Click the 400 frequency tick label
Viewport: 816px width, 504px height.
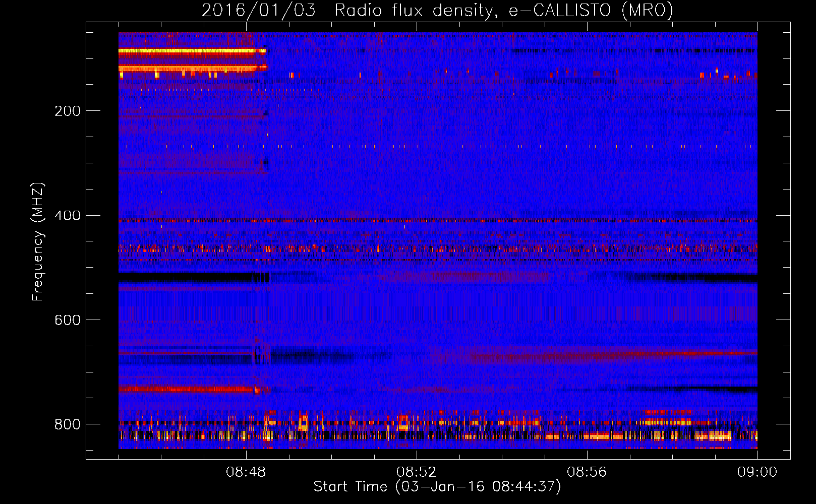coord(68,216)
